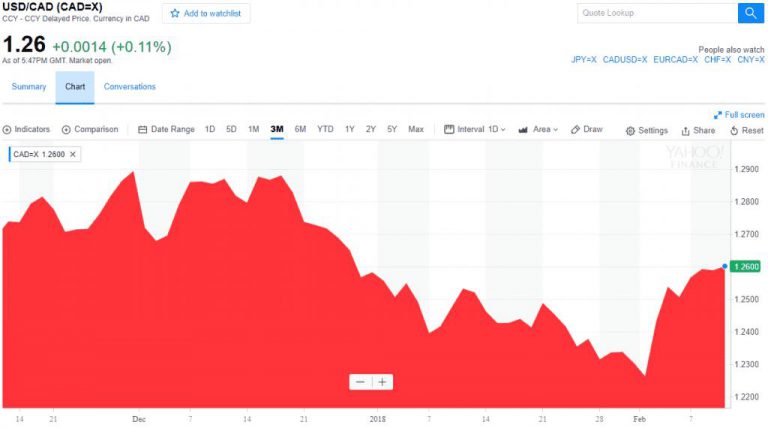Click Add to watchlist button
This screenshot has width=768, height=428.
(x=206, y=14)
